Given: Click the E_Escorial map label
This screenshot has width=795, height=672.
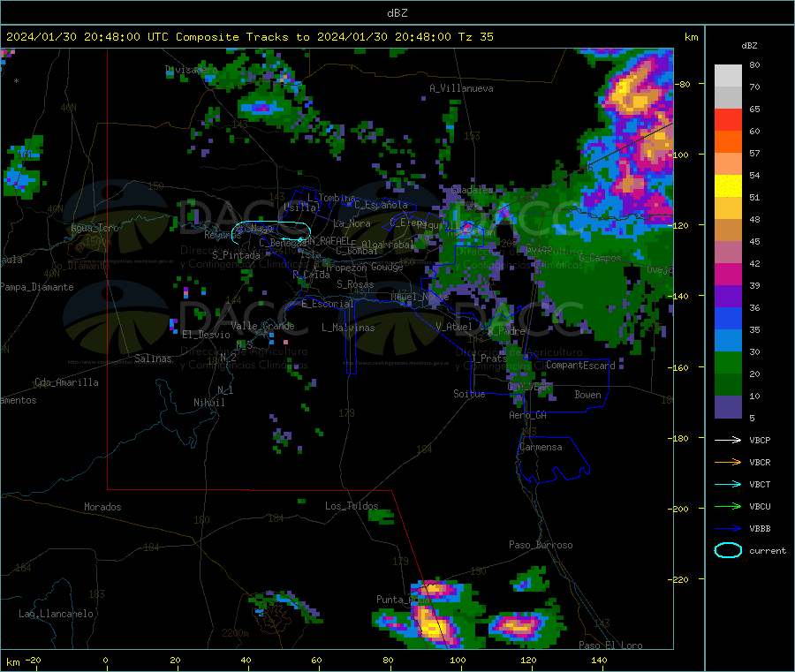Looking at the screenshot, I should (327, 304).
